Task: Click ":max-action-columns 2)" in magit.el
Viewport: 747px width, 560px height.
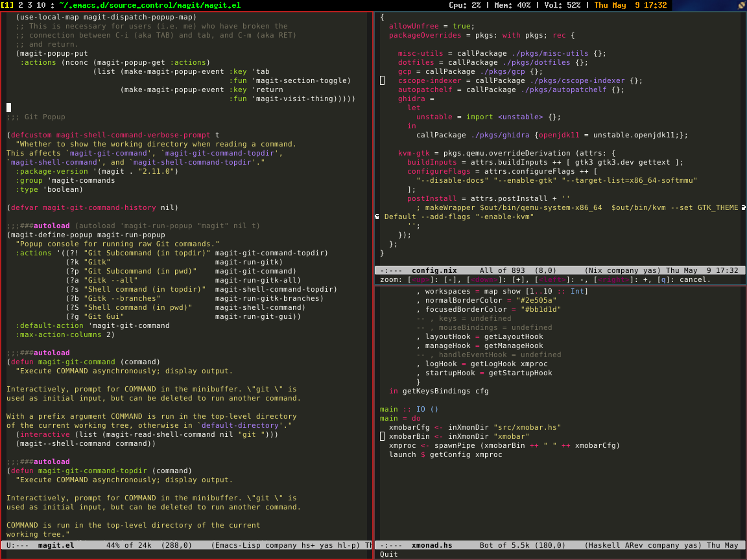Action: pyautogui.click(x=65, y=334)
